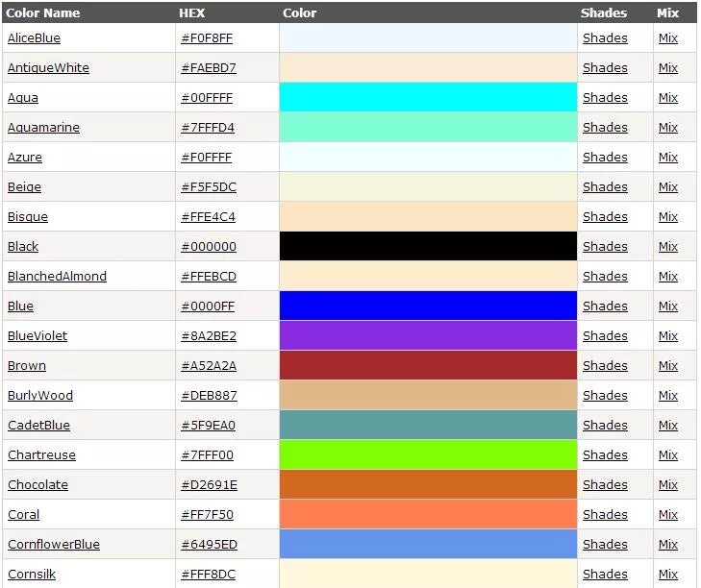Open Mix for BlanchedAlmond

[x=668, y=276]
